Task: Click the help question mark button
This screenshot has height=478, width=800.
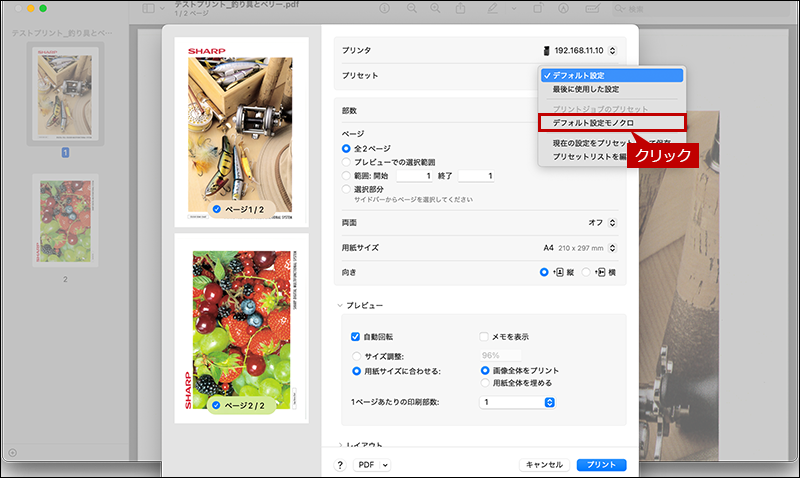Action: tap(340, 465)
